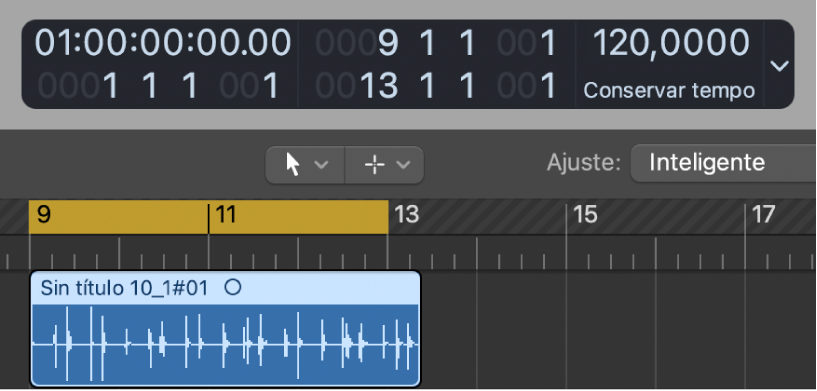This screenshot has height=391, width=817.
Task: Open the Marquee tool menu chevron
Action: point(403,165)
